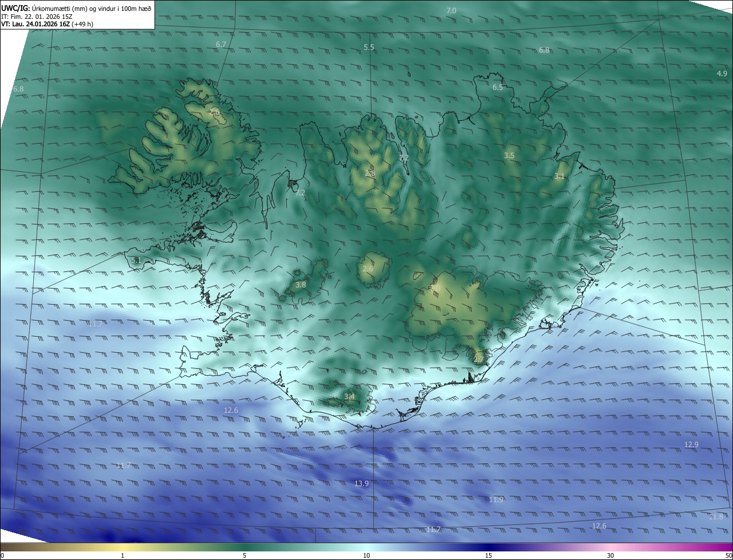
Task: Click the color legend tick labeled 0
Action: point(2,555)
